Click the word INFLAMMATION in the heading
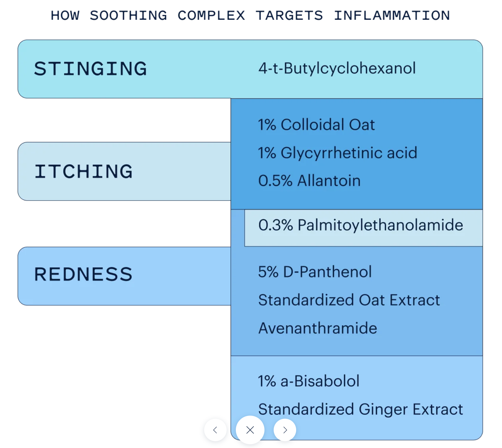This screenshot has width=502, height=448. tap(392, 16)
